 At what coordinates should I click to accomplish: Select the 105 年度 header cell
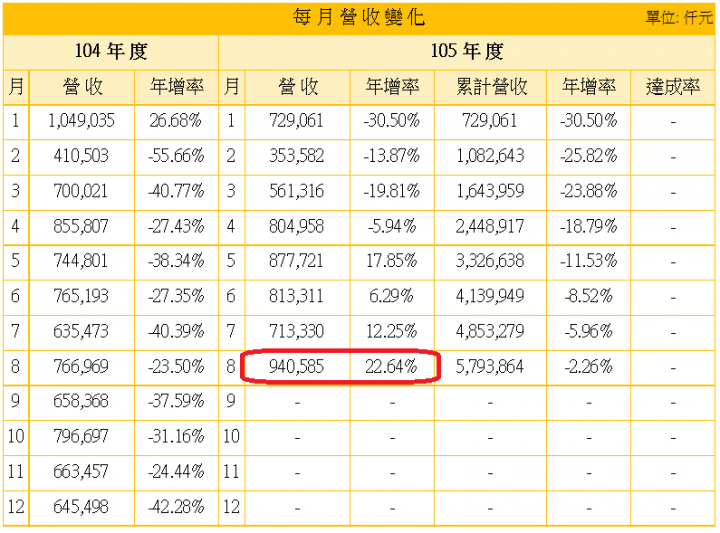[x=467, y=51]
